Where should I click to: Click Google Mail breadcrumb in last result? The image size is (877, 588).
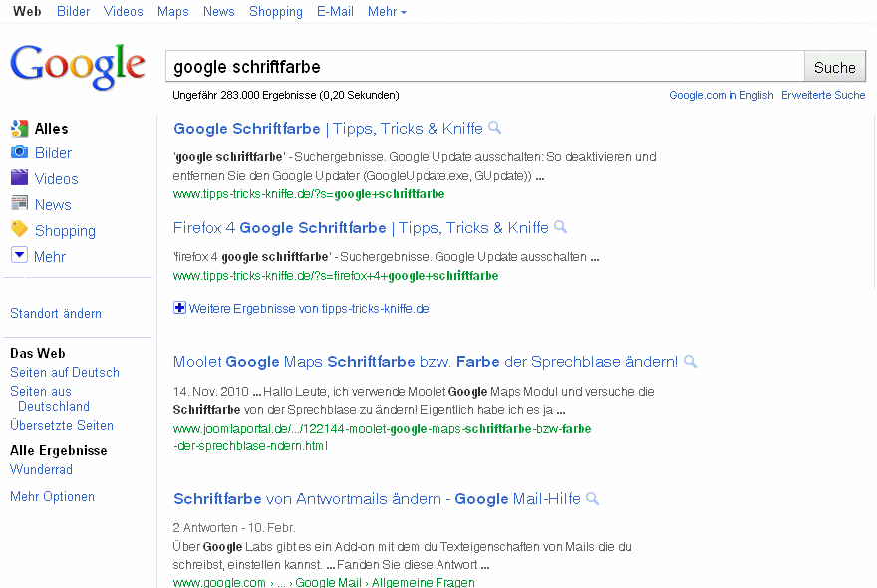pyautogui.click(x=328, y=582)
